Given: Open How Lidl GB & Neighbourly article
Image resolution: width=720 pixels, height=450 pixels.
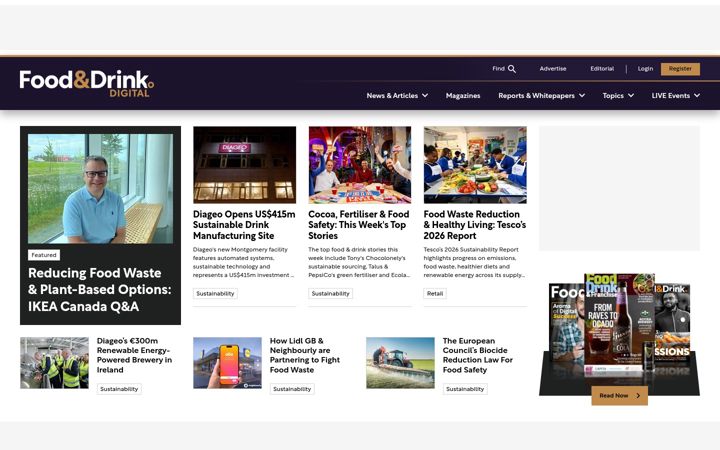Looking at the screenshot, I should (305, 355).
